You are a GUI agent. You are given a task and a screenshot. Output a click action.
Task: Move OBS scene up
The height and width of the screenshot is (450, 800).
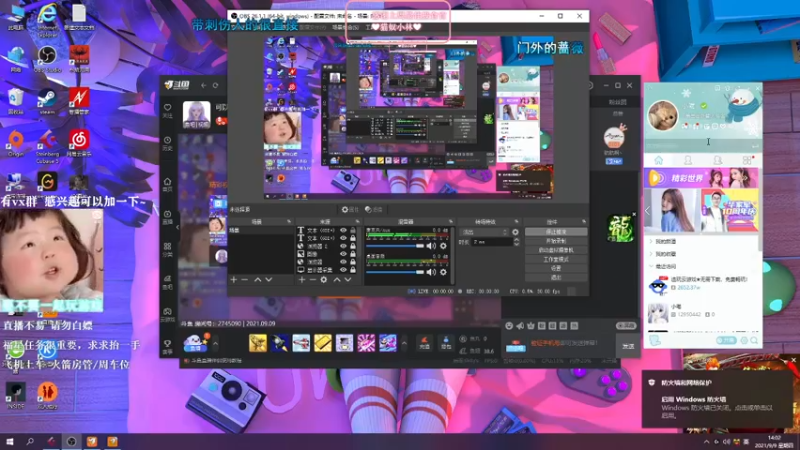pos(258,280)
